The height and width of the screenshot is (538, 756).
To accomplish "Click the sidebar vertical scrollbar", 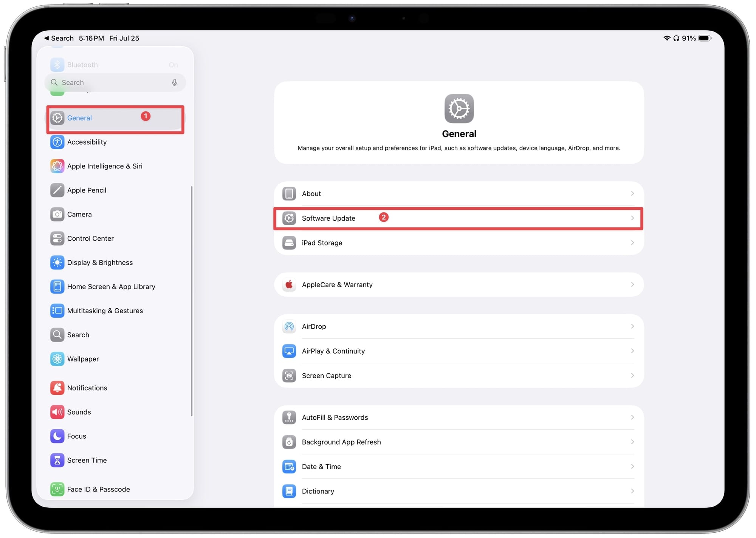I will tap(192, 301).
